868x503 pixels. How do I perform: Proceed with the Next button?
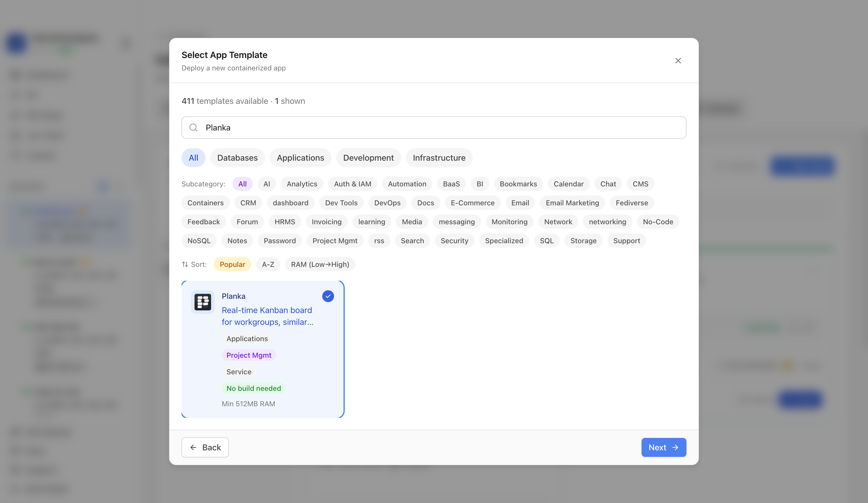[664, 447]
